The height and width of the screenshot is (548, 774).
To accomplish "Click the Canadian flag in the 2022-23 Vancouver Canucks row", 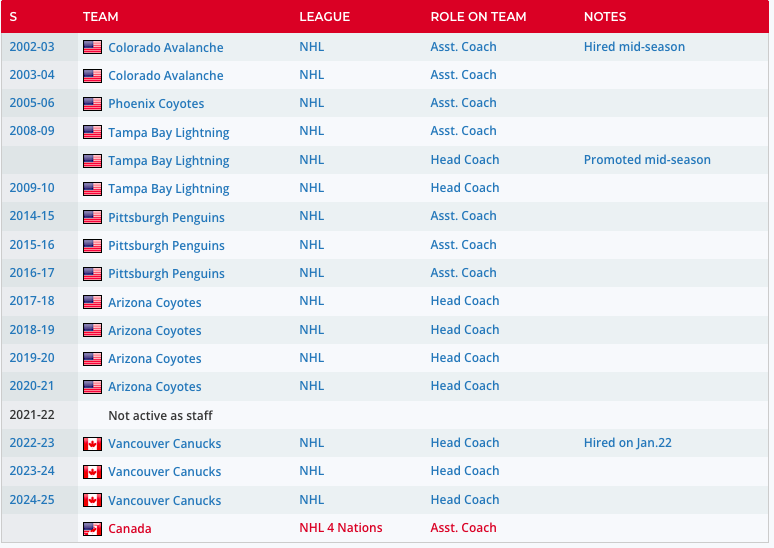I will coord(92,444).
